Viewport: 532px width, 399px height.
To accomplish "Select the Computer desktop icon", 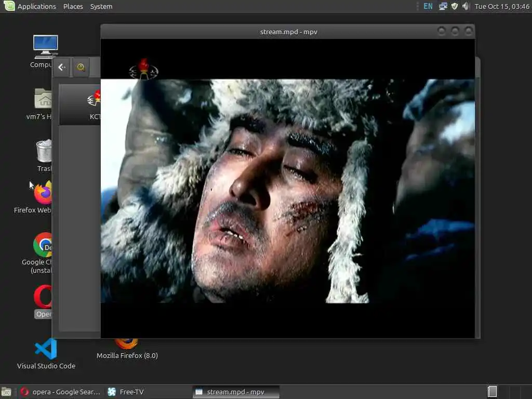I will coord(43,51).
